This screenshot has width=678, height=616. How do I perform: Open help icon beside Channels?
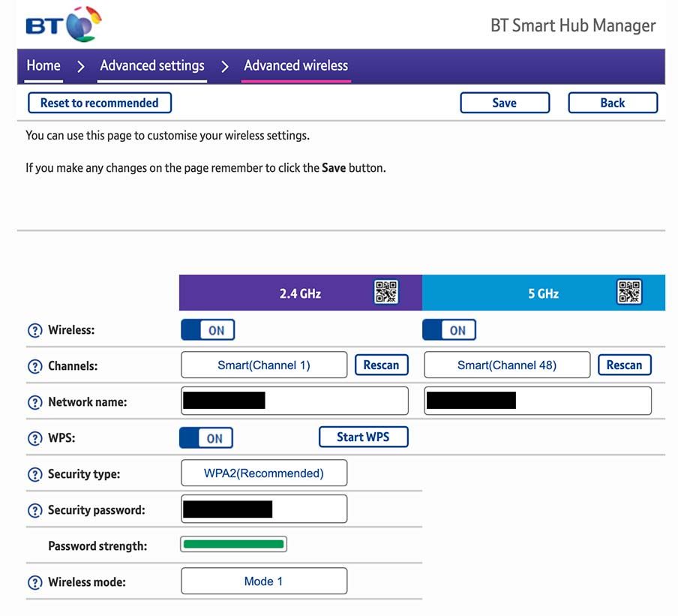[34, 367]
